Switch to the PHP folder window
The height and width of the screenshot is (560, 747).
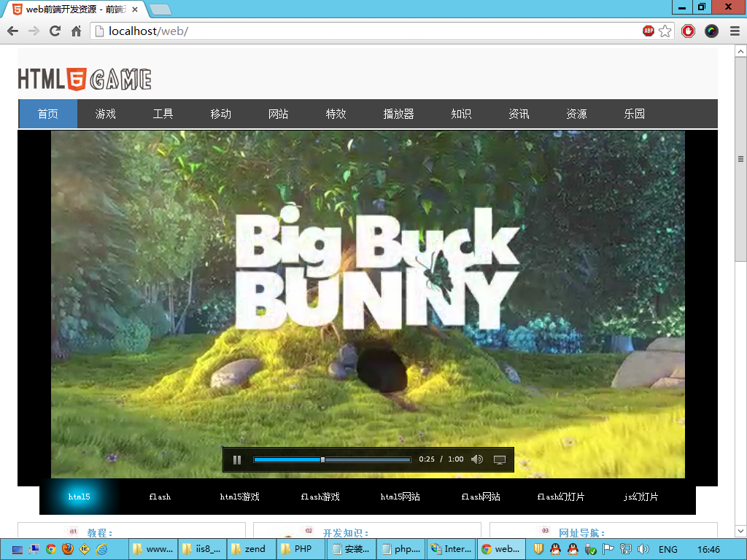click(301, 550)
